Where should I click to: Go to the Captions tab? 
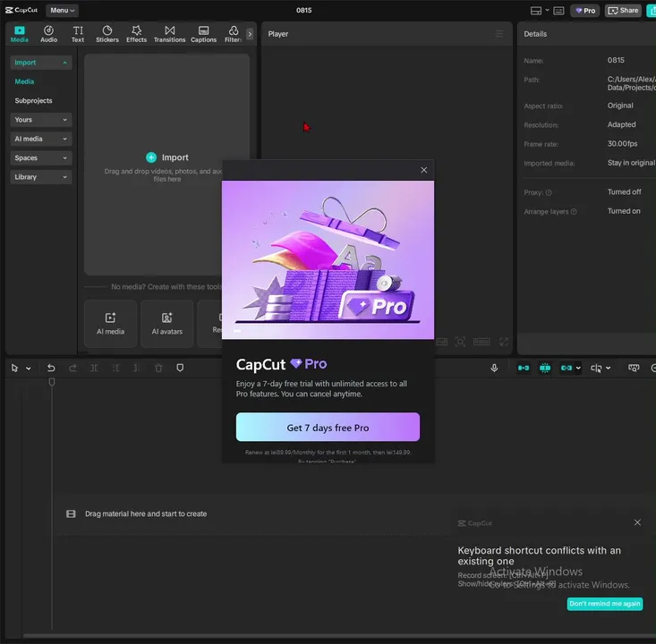[x=203, y=34]
